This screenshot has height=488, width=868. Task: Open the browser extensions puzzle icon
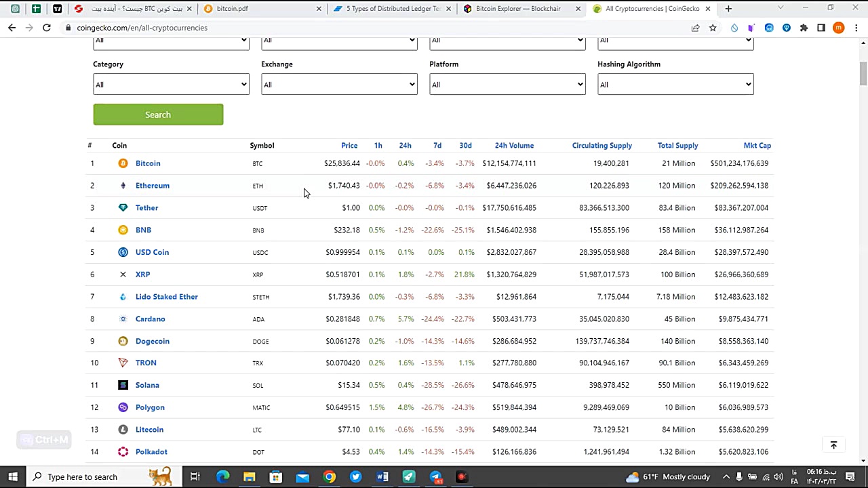[804, 28]
